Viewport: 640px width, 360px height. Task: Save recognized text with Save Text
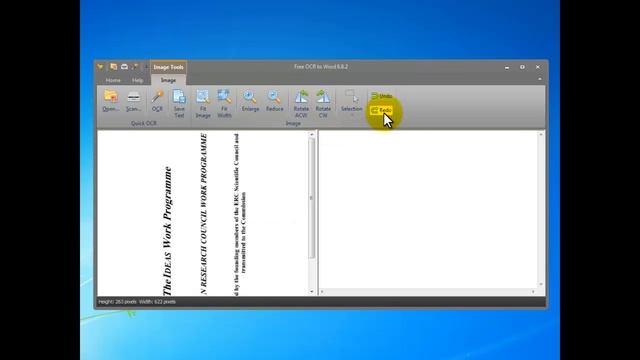(x=179, y=104)
